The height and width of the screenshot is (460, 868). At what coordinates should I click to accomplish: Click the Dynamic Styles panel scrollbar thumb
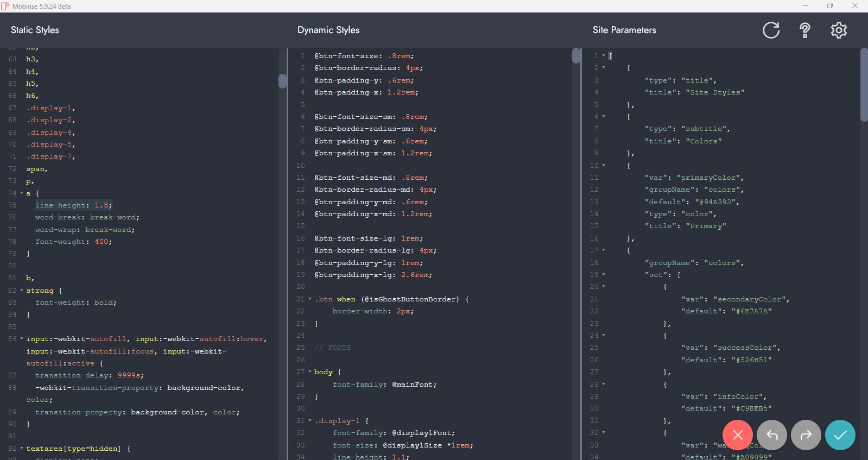pos(576,56)
